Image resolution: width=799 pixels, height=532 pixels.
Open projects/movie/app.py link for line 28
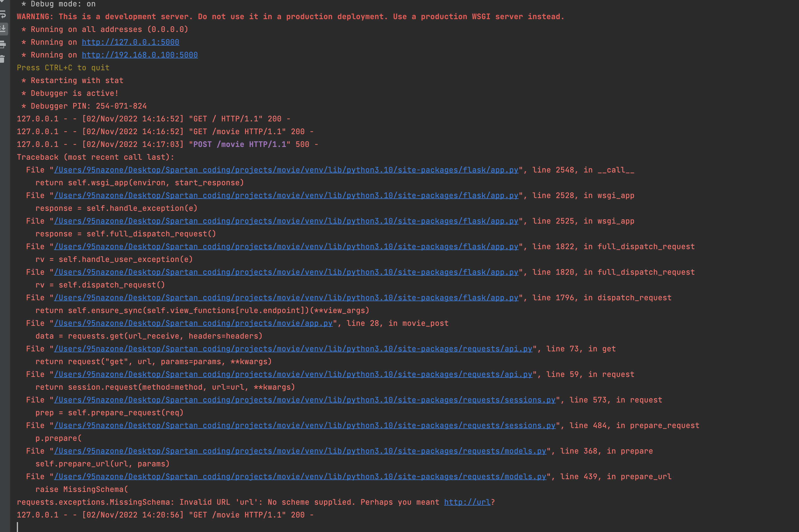(193, 323)
